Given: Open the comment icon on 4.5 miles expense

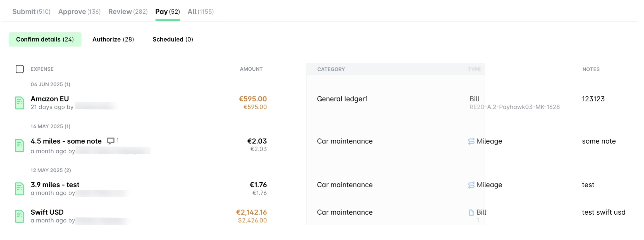Looking at the screenshot, I should [x=111, y=141].
